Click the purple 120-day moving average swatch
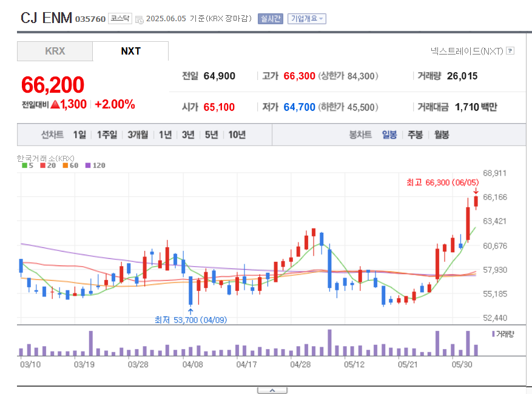The width and height of the screenshot is (532, 394). point(88,165)
